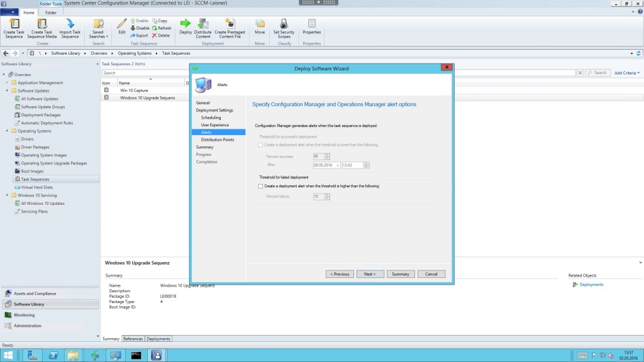
Task: Select Servicing Plans node in tree
Action: [x=34, y=211]
